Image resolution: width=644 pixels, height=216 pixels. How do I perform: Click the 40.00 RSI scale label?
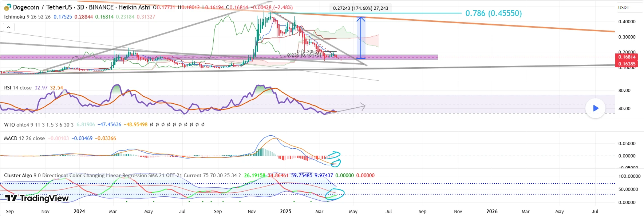624,109
